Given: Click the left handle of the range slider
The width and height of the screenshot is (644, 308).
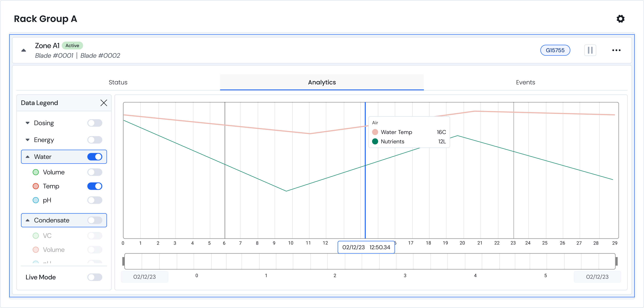Looking at the screenshot, I should point(124,261).
